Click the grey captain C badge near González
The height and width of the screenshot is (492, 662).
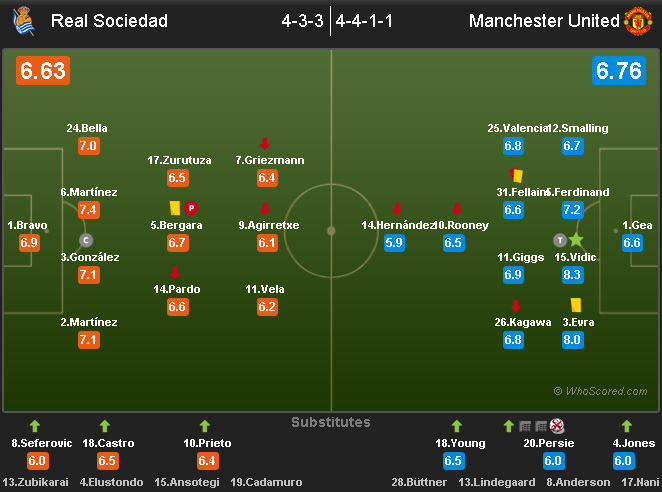(x=86, y=240)
